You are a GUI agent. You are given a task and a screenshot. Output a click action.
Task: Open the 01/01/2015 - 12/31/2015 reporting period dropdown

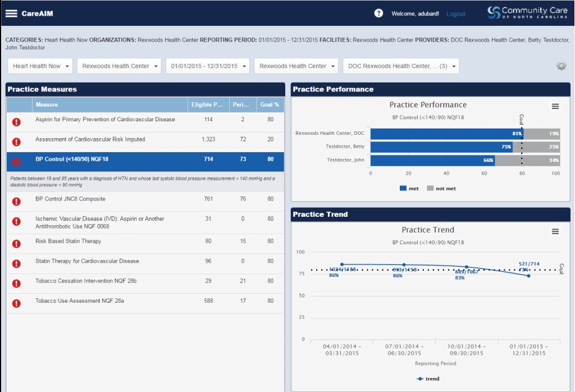[208, 66]
